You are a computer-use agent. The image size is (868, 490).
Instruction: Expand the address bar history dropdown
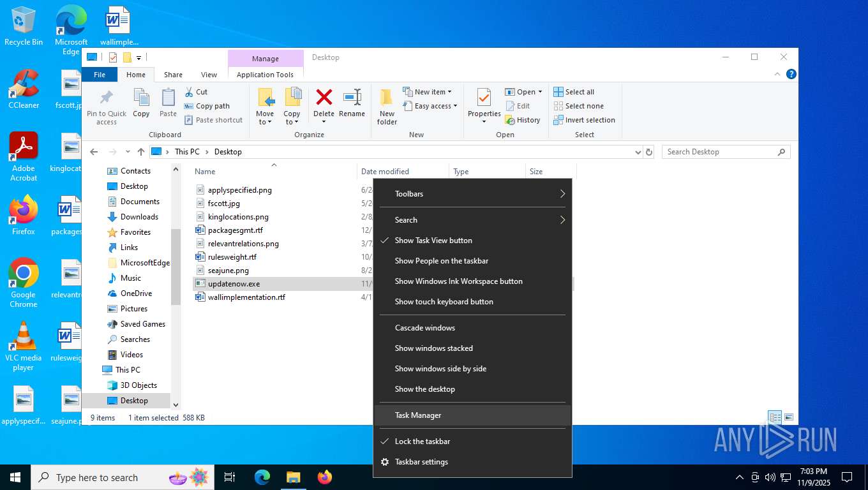point(638,152)
